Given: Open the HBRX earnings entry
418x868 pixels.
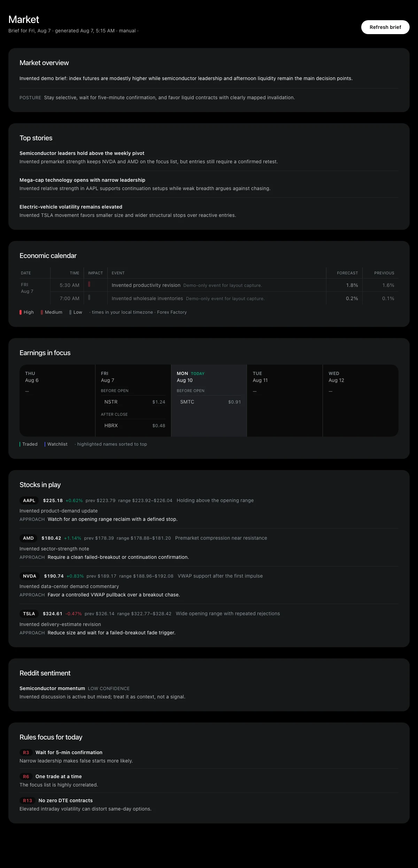Looking at the screenshot, I should coord(133,425).
